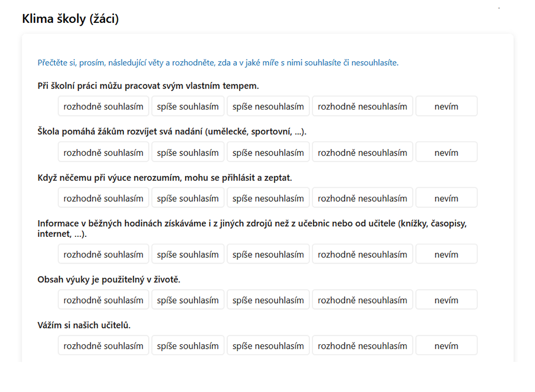Pick 'nevím' for the 'vlastním tempem' question
This screenshot has height=392, width=535.
tap(446, 106)
